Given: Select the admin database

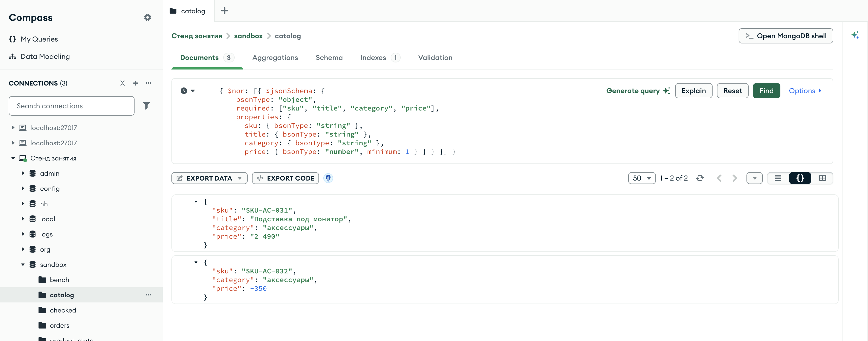Looking at the screenshot, I should (50, 173).
